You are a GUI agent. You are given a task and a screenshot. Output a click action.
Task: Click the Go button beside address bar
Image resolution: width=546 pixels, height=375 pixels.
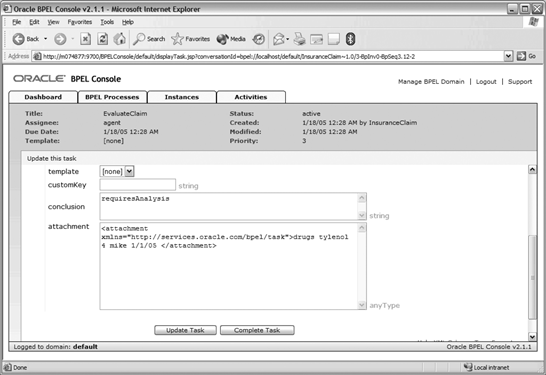[x=526, y=56]
